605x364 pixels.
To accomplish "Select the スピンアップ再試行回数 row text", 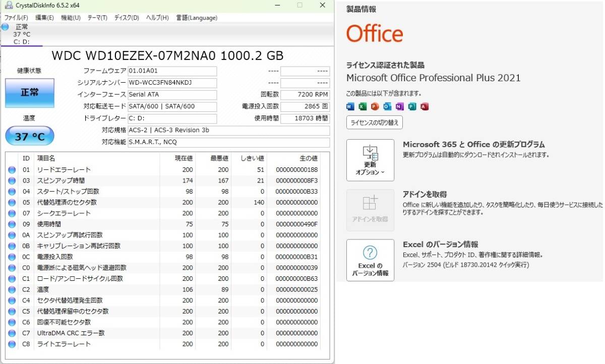I will click(x=70, y=235).
